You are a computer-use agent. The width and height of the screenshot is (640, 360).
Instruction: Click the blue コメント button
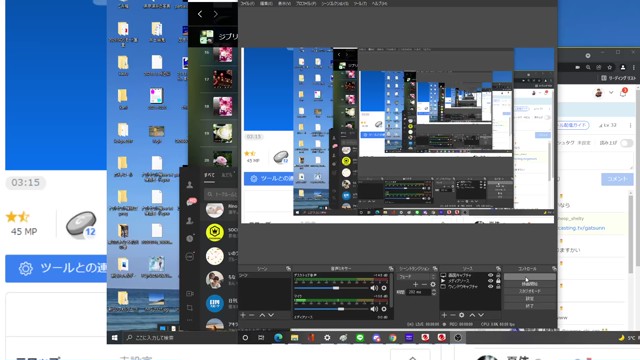point(617,179)
